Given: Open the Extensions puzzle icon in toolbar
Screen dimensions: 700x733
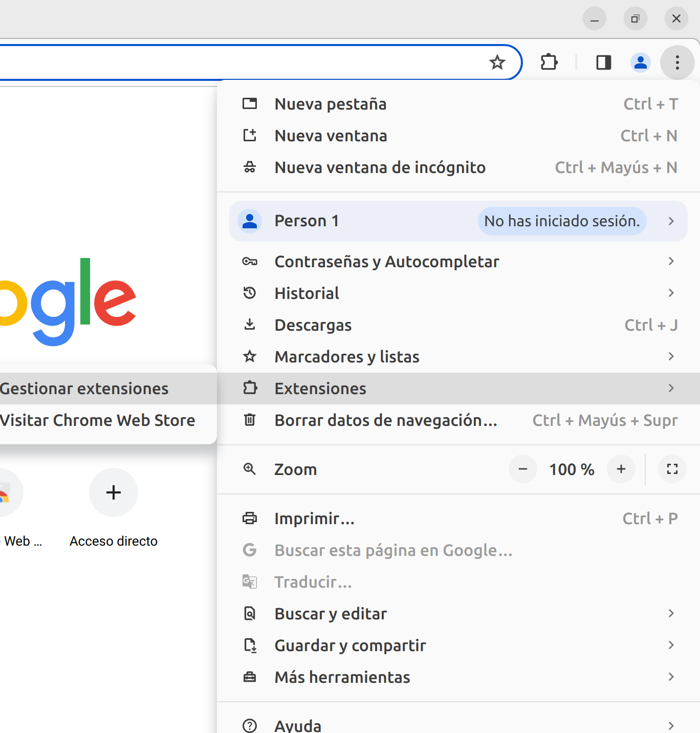Looking at the screenshot, I should point(549,62).
